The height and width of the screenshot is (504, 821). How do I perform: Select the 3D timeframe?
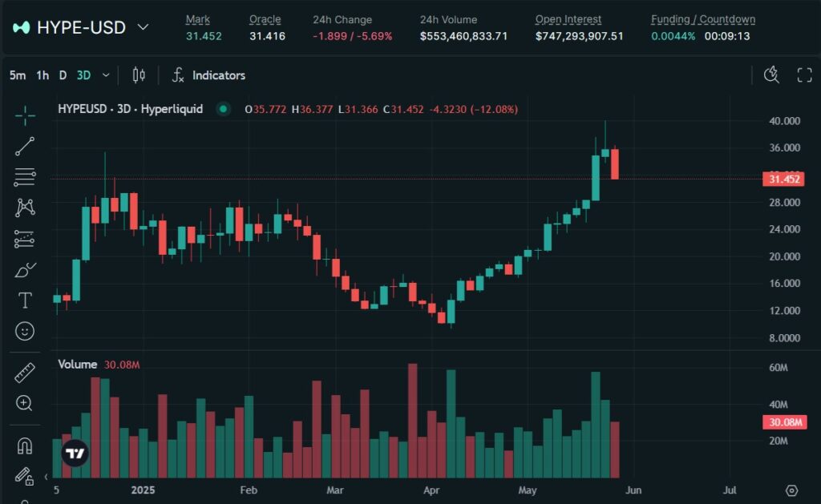(x=83, y=75)
